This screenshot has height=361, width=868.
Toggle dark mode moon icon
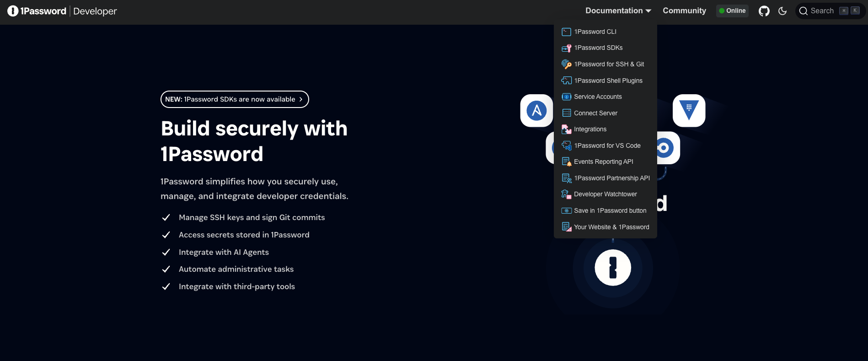[x=782, y=11]
